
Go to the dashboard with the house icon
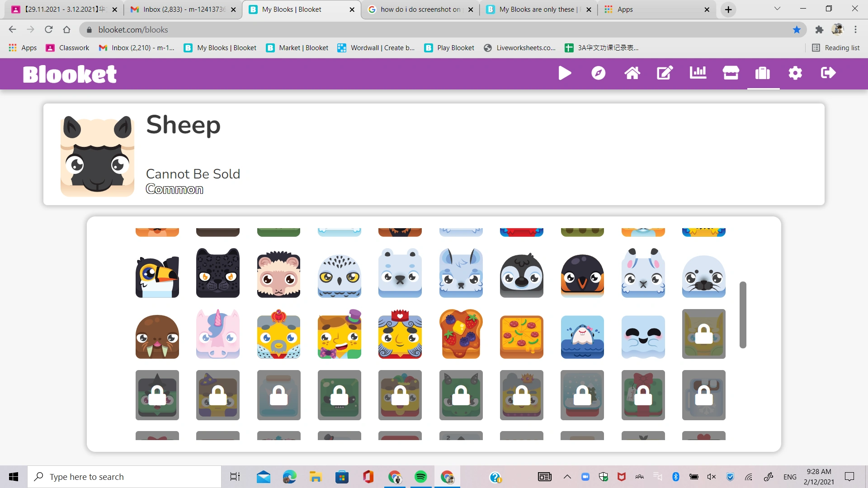pos(632,73)
